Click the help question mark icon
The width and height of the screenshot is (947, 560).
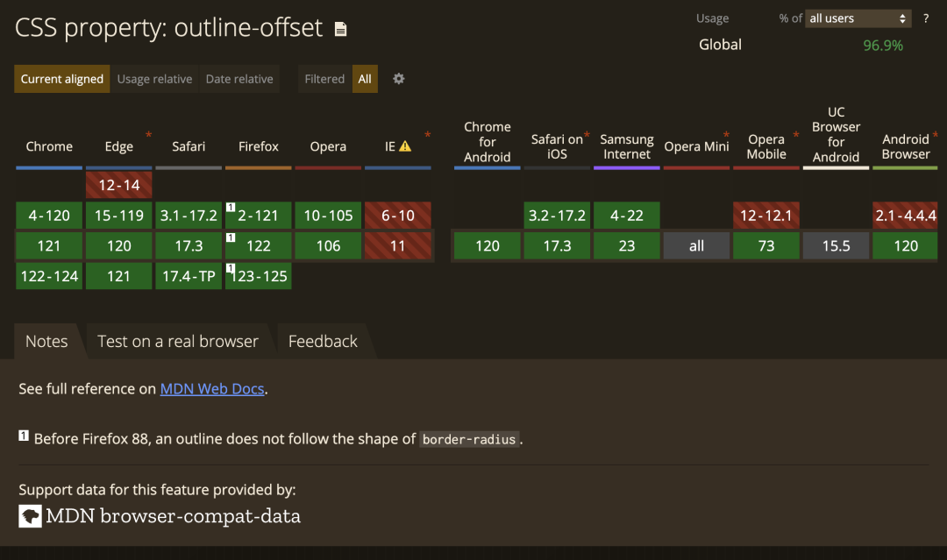click(x=926, y=18)
